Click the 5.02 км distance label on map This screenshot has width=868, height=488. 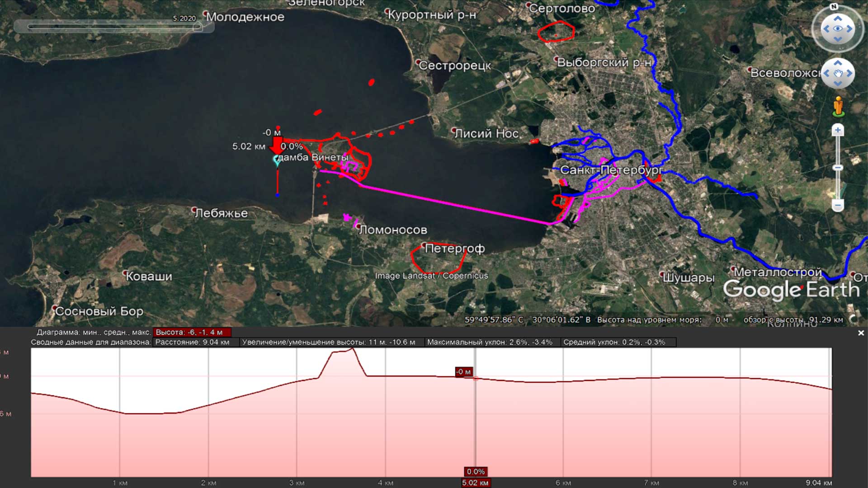(x=249, y=146)
